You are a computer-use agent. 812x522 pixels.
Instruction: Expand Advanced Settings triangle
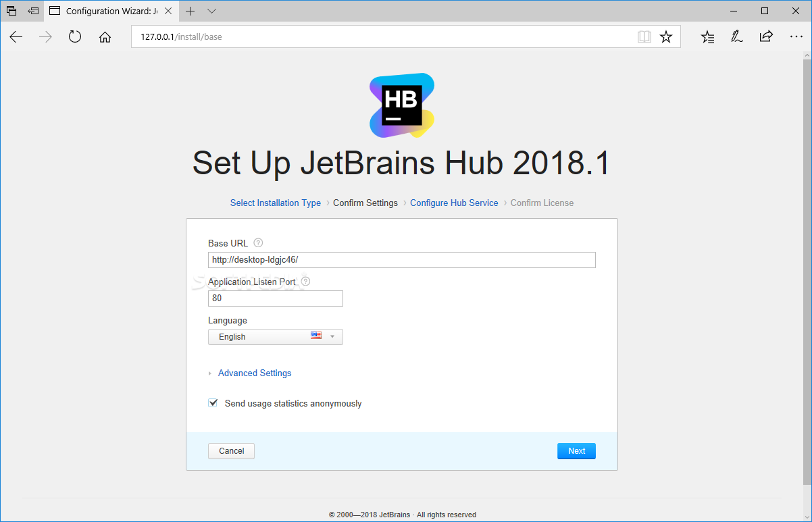[x=210, y=373]
